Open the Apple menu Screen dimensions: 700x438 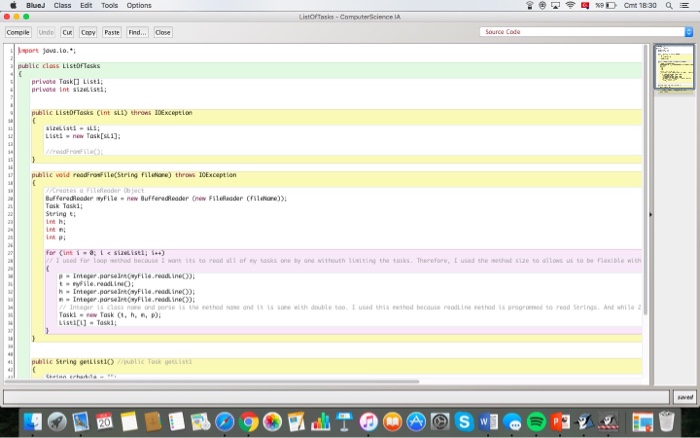coord(13,5)
